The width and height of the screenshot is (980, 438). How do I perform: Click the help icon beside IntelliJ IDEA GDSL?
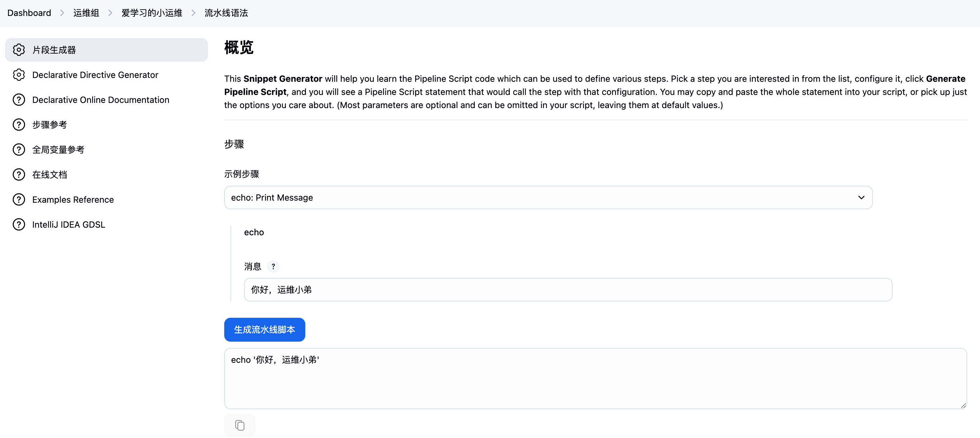pos(19,225)
